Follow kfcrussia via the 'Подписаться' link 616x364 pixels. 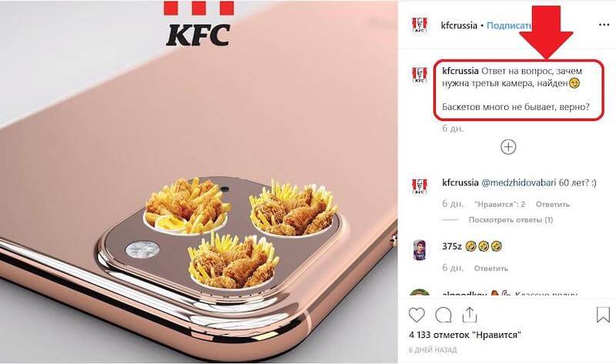509,25
